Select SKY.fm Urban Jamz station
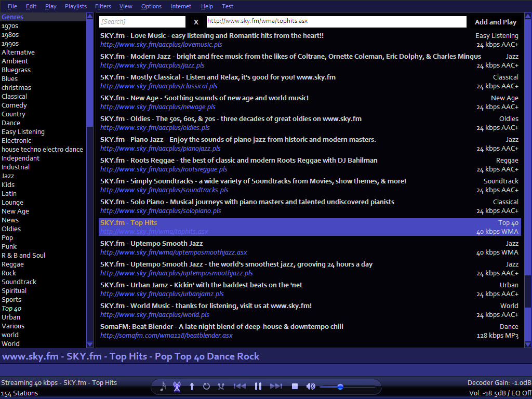This screenshot has height=399, width=532. tap(310, 289)
